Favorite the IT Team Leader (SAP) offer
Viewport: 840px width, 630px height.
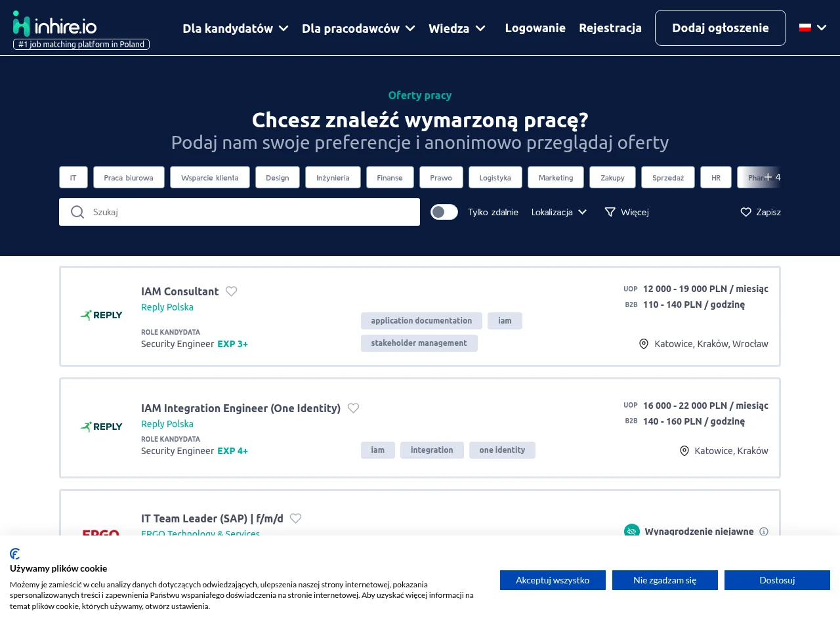coord(296,518)
